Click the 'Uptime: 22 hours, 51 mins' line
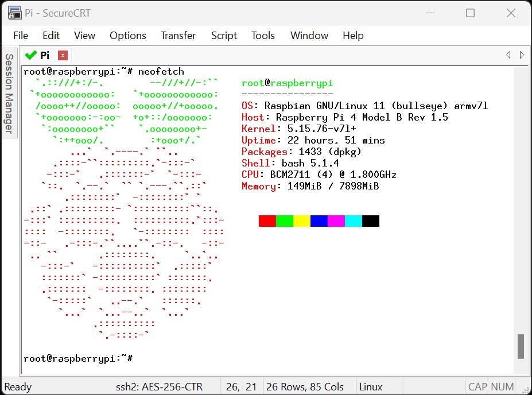The width and height of the screenshot is (532, 395). point(313,140)
